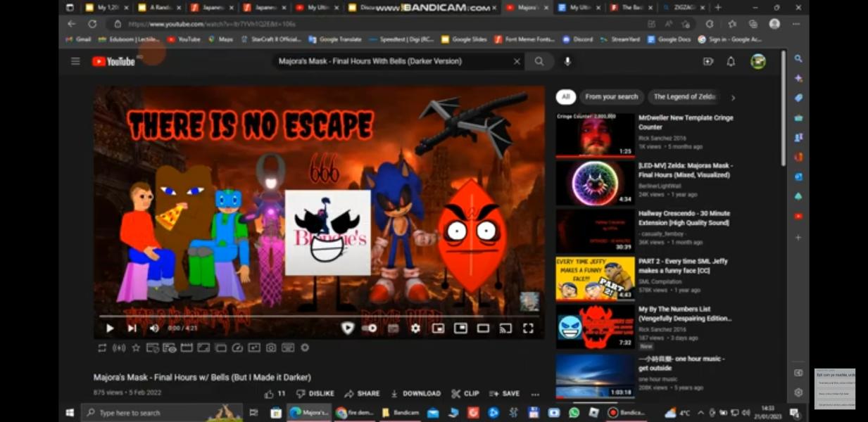Enter fullscreen mode

(x=528, y=328)
